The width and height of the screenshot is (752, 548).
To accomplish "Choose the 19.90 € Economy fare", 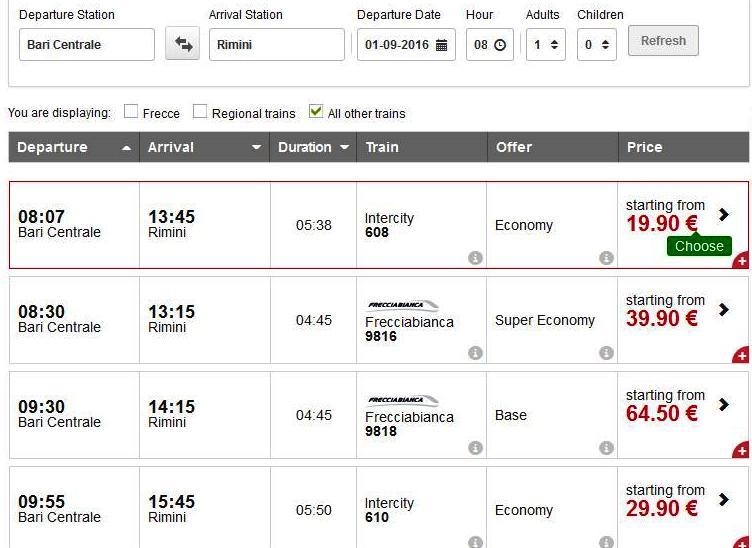I will [x=698, y=246].
